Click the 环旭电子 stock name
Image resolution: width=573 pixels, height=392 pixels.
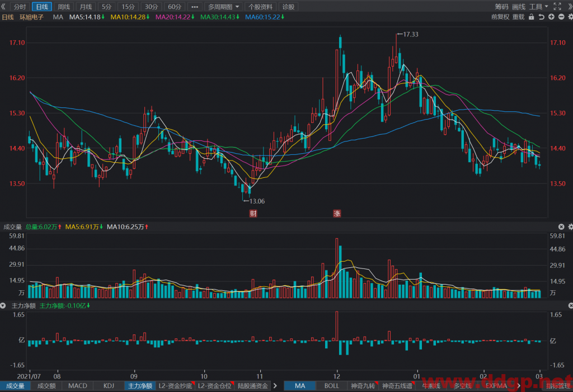tap(31, 17)
